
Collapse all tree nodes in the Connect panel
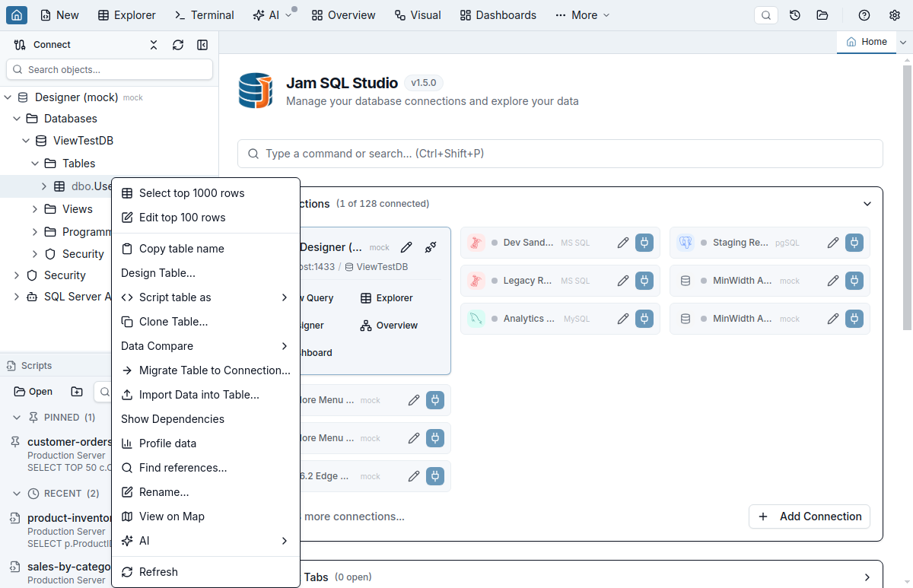[154, 45]
